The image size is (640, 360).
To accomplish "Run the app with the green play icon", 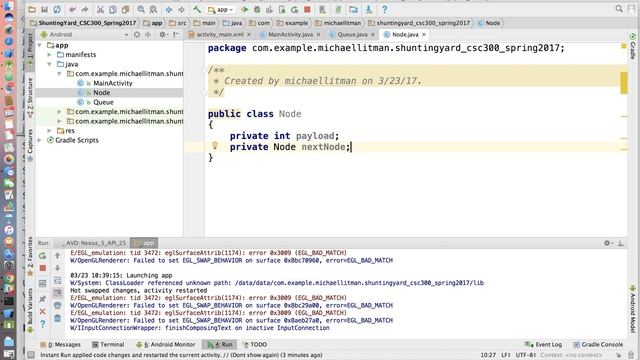I will [x=244, y=9].
